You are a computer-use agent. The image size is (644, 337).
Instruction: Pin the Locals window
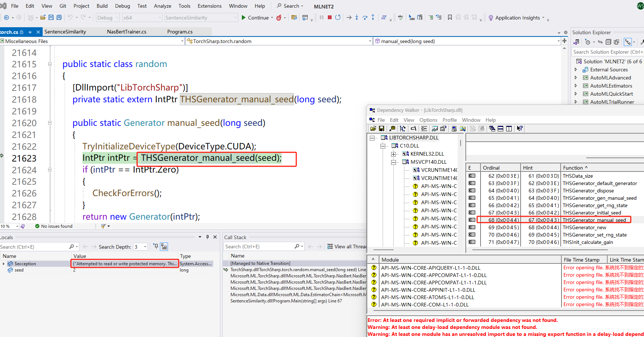207,237
